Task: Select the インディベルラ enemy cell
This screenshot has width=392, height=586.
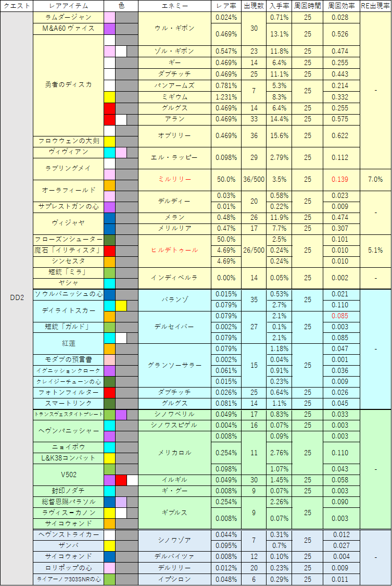Action: coord(174,278)
